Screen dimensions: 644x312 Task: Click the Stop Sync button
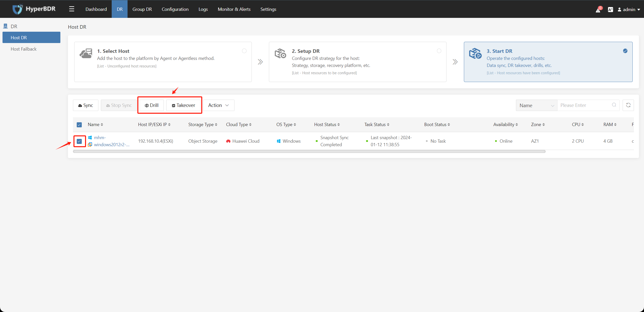click(x=119, y=105)
